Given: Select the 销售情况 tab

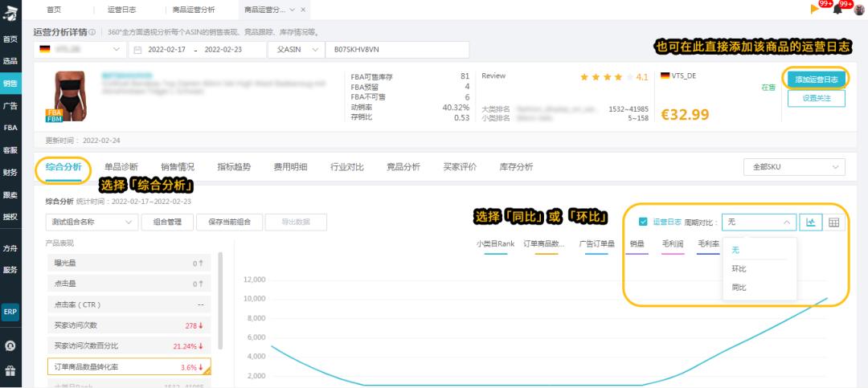Looking at the screenshot, I should pyautogui.click(x=178, y=167).
